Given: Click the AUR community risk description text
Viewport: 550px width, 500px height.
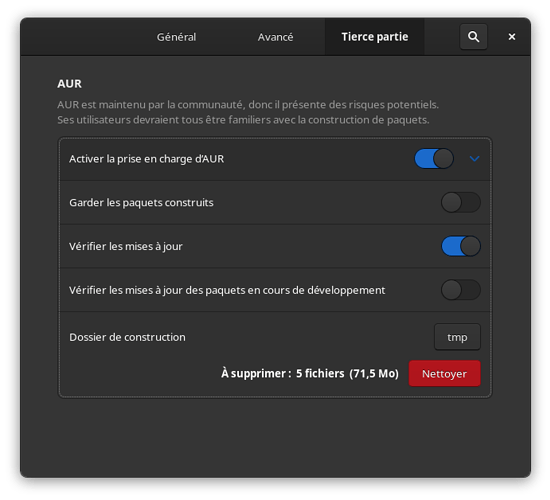Looking at the screenshot, I should coord(248,112).
